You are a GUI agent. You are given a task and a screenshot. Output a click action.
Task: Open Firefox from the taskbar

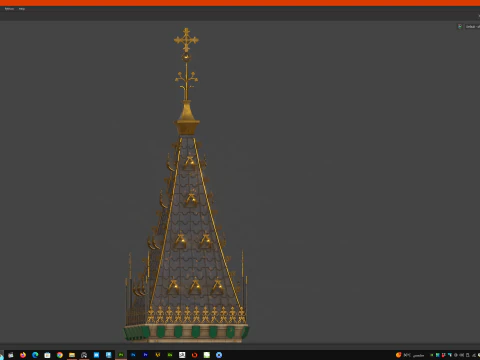coord(23,355)
